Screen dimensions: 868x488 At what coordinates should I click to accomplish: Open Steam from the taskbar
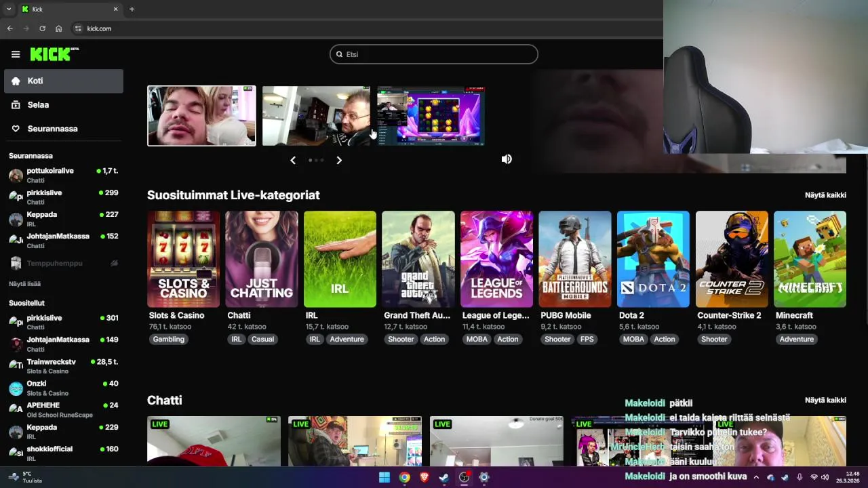pyautogui.click(x=444, y=477)
